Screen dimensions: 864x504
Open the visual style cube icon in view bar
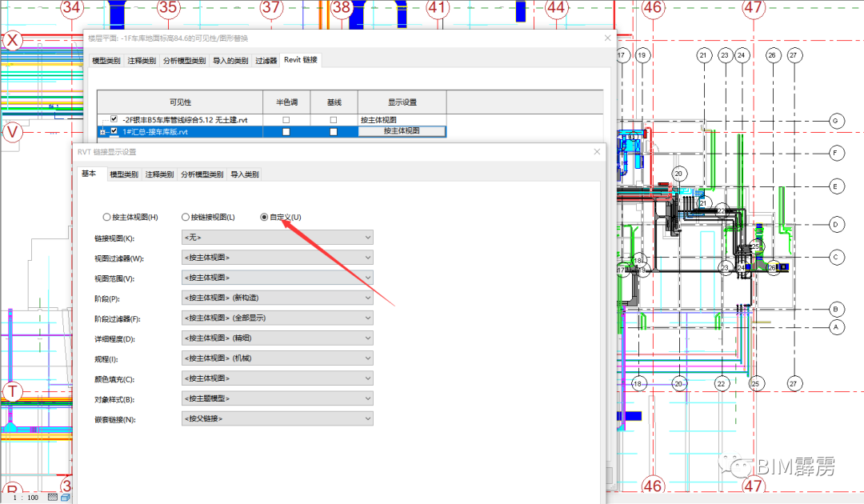click(x=65, y=497)
